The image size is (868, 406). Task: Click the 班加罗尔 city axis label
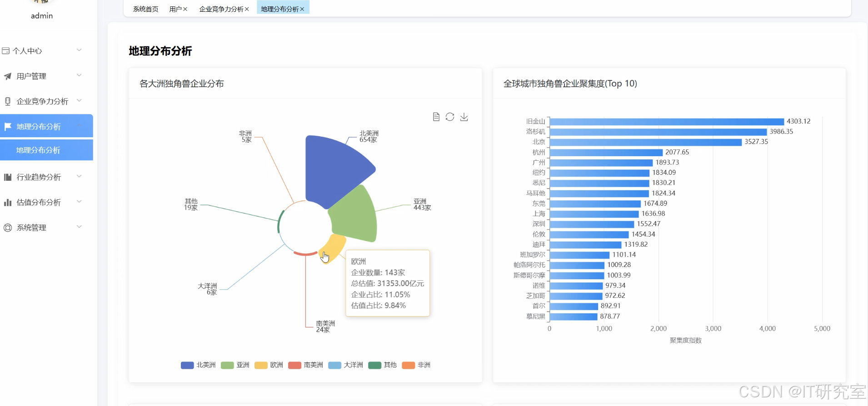[533, 255]
